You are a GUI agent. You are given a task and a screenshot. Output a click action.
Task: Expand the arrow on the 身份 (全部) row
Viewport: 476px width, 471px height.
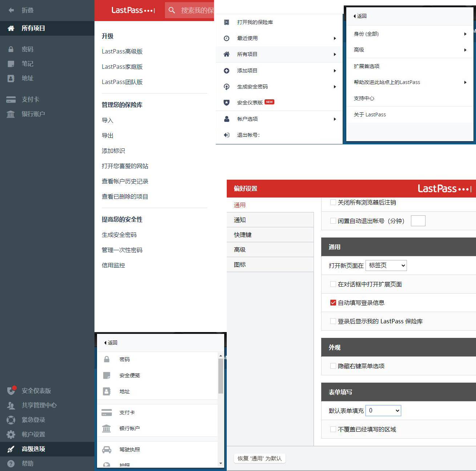(465, 34)
